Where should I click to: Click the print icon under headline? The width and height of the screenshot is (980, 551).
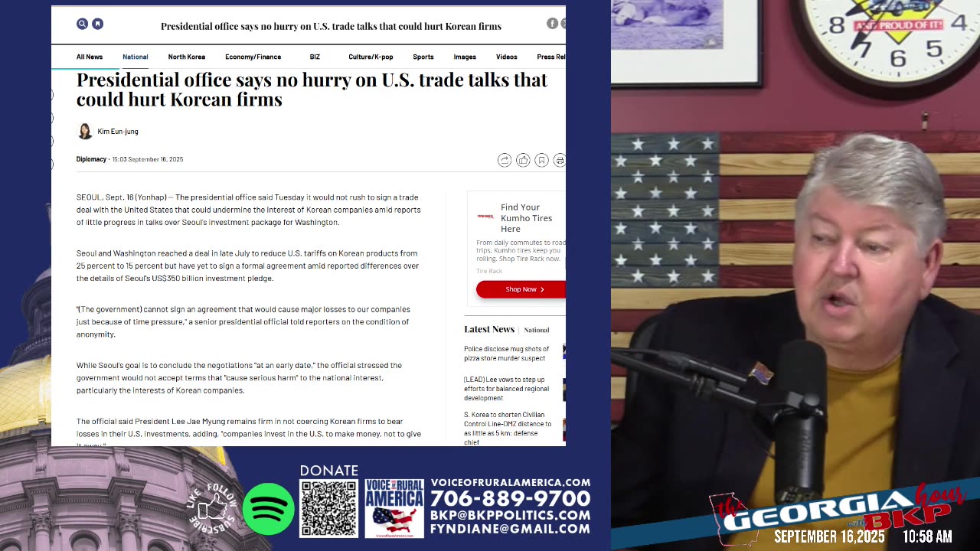click(560, 160)
